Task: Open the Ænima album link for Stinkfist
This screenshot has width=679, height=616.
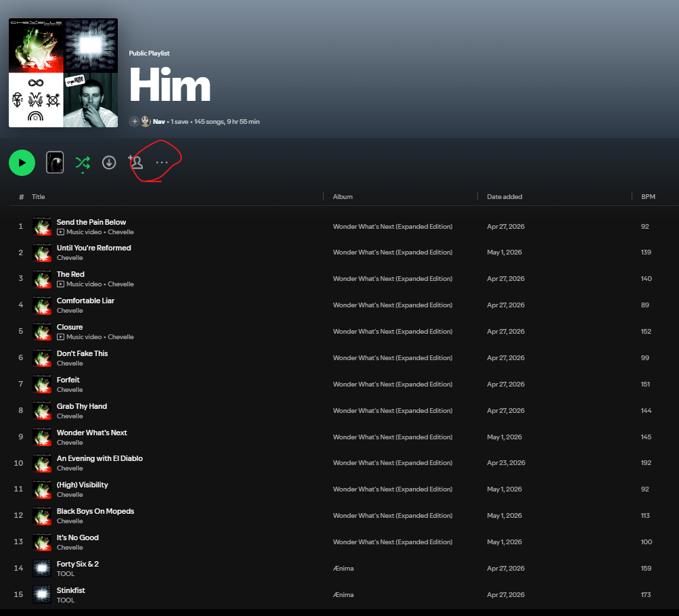Action: pyautogui.click(x=343, y=595)
